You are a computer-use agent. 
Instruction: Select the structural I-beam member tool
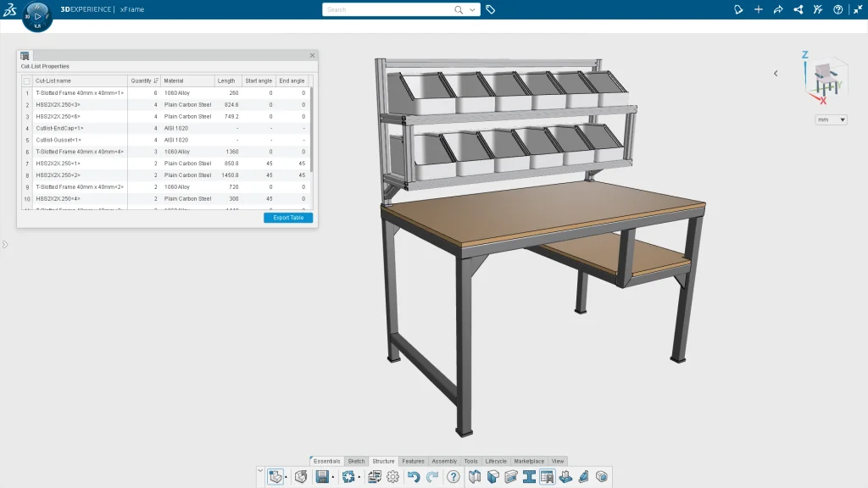click(529, 477)
